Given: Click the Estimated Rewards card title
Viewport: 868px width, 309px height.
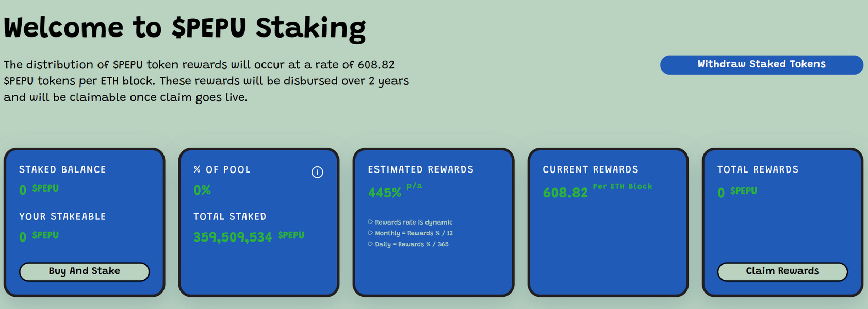Looking at the screenshot, I should (x=421, y=169).
